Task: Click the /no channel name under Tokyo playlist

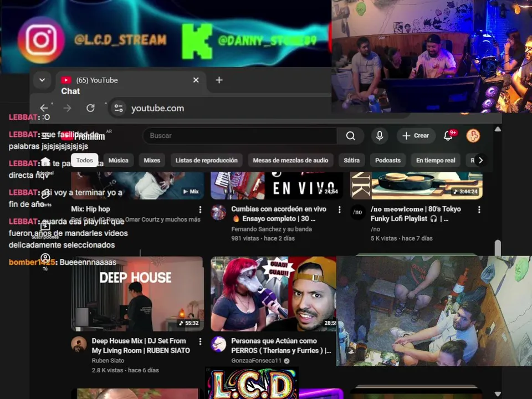Action: (375, 229)
